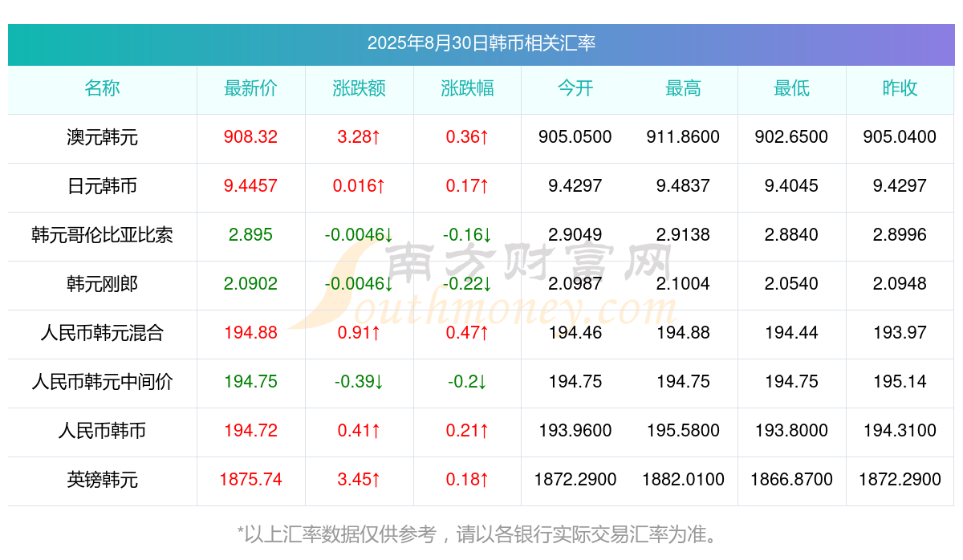Select low value 9.4045
This screenshot has height=560, width=963.
point(792,186)
